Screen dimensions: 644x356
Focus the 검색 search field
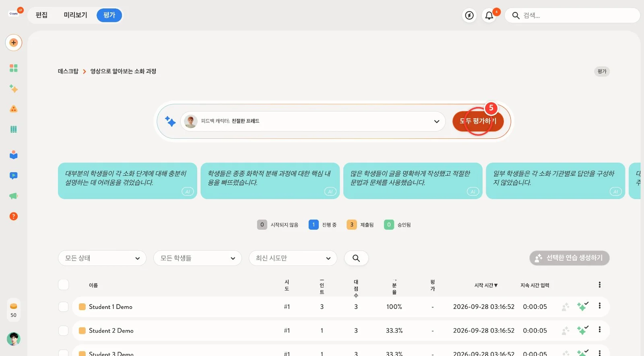point(572,15)
